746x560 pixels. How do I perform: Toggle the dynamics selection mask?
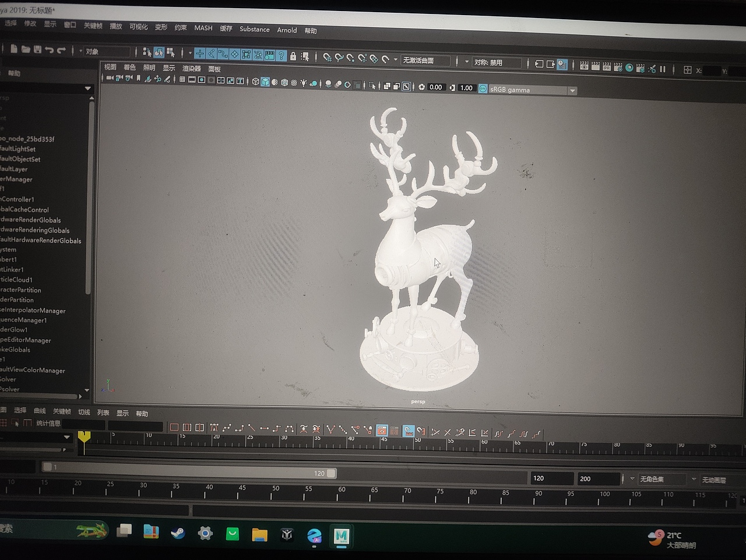click(x=258, y=55)
